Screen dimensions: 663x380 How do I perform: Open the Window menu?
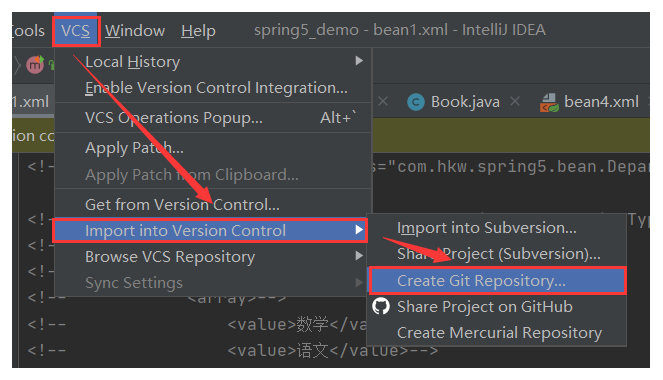tap(135, 31)
